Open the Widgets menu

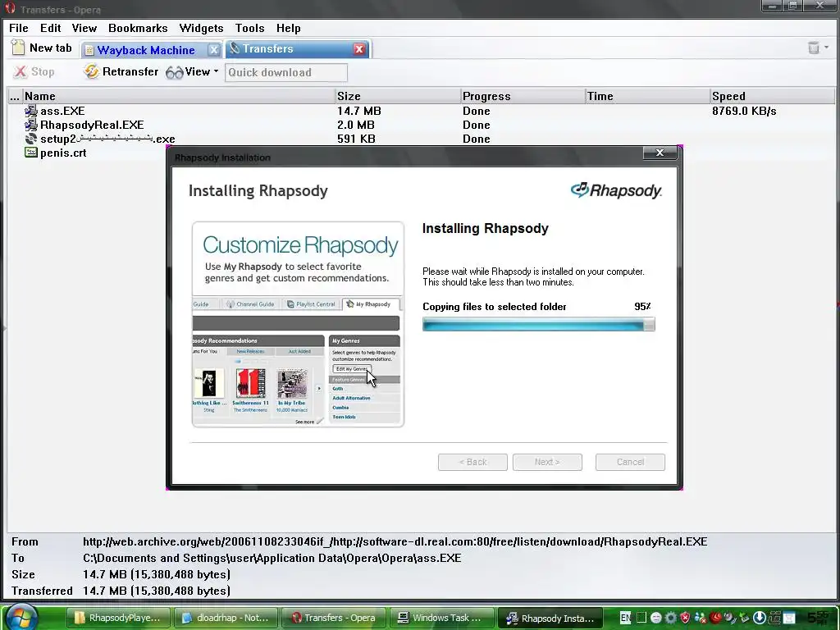point(201,28)
